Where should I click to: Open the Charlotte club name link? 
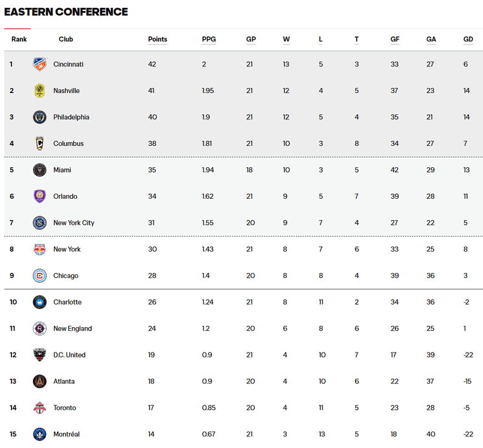click(x=67, y=302)
